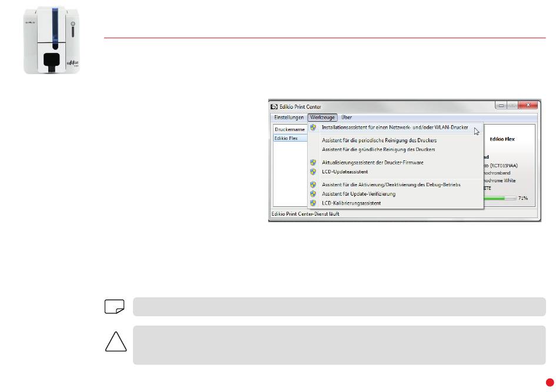Select the LCD-Kalibrierungsassistent entry
Screen dimensions: 559x392
(351, 203)
